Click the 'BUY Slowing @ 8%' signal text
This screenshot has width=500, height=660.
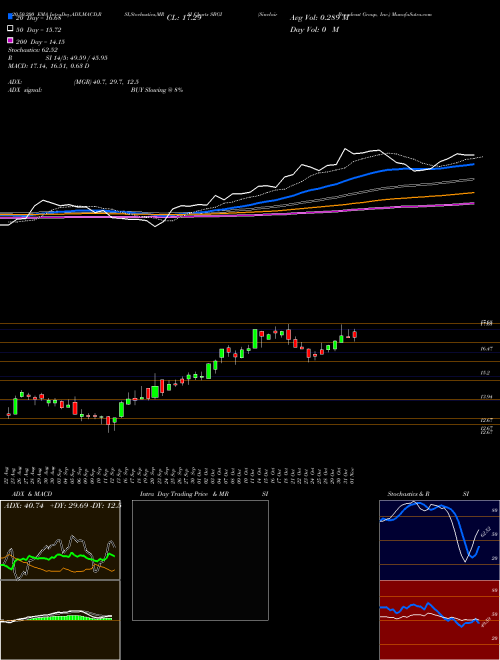pos(157,90)
